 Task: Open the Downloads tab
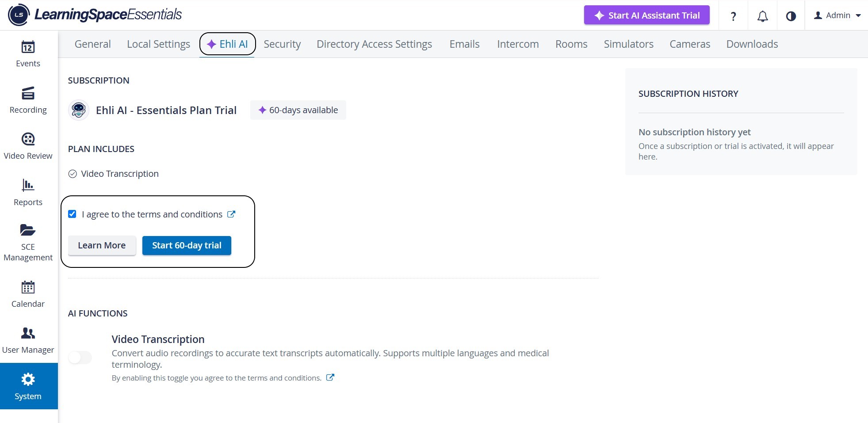coord(752,44)
